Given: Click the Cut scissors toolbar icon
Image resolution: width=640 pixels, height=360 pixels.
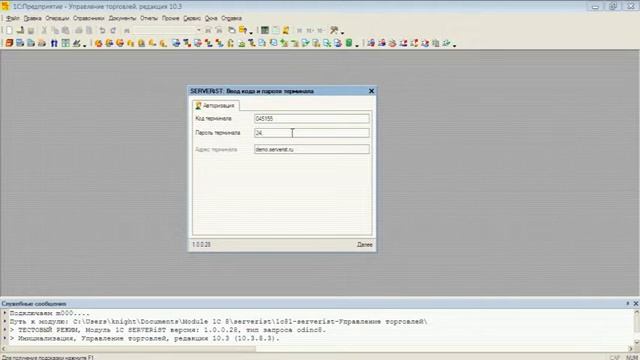Looking at the screenshot, I should point(44,31).
